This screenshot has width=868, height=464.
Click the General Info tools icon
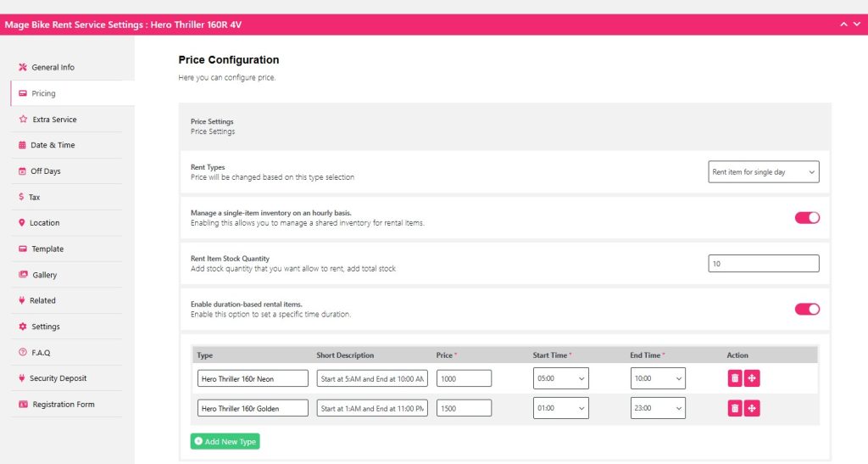[x=23, y=67]
